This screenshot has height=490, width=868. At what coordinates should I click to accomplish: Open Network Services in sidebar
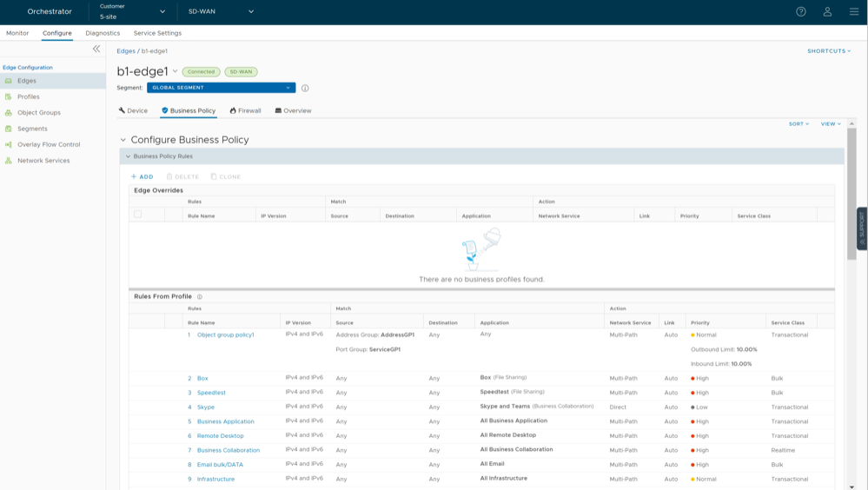(43, 161)
